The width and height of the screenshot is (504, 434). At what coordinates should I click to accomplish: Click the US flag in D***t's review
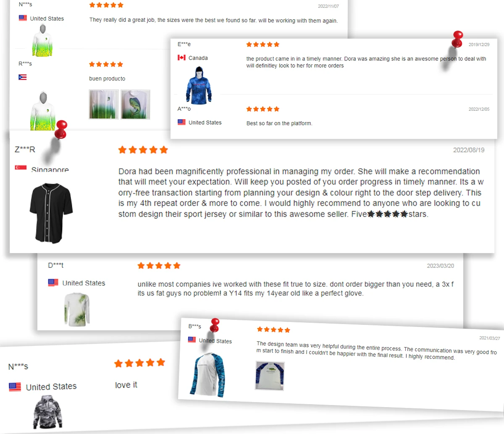click(53, 282)
